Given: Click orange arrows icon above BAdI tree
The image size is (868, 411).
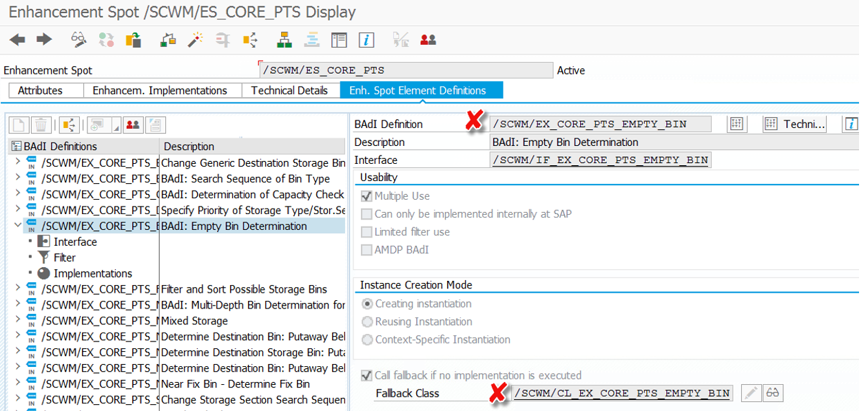Looking at the screenshot, I should (x=69, y=125).
